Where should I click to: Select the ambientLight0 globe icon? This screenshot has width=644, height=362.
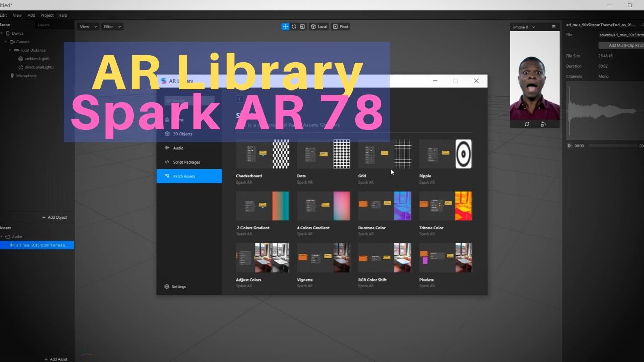(21, 59)
